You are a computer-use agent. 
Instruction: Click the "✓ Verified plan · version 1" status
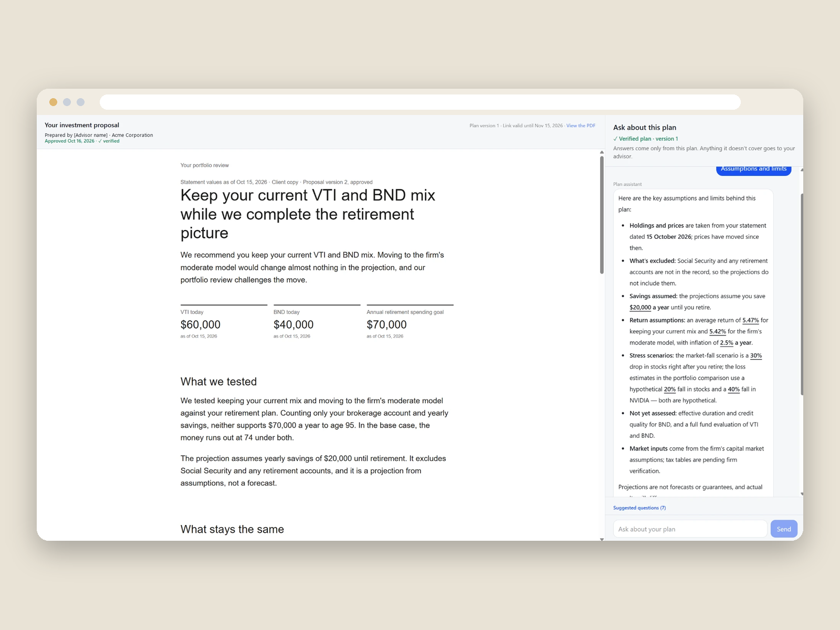646,139
